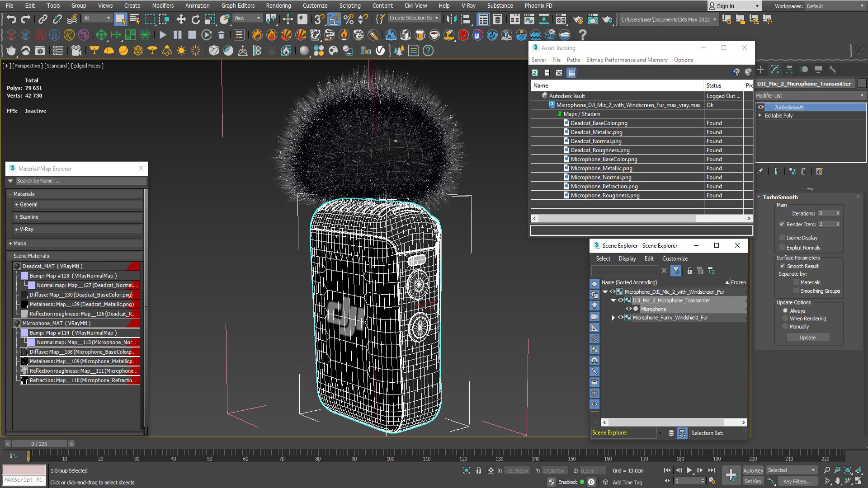The height and width of the screenshot is (488, 868).
Task: Click the Key Filters button
Action: (797, 481)
